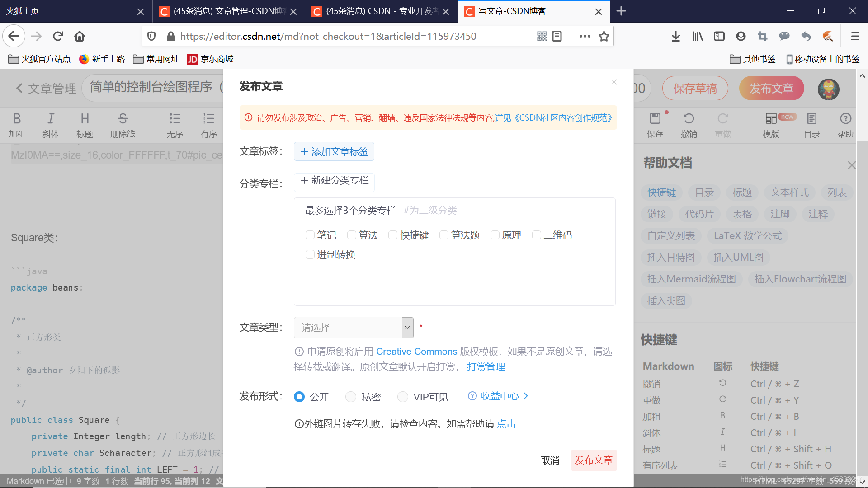Click the Bold (加粗) formatting icon
868x488 pixels.
coord(17,119)
